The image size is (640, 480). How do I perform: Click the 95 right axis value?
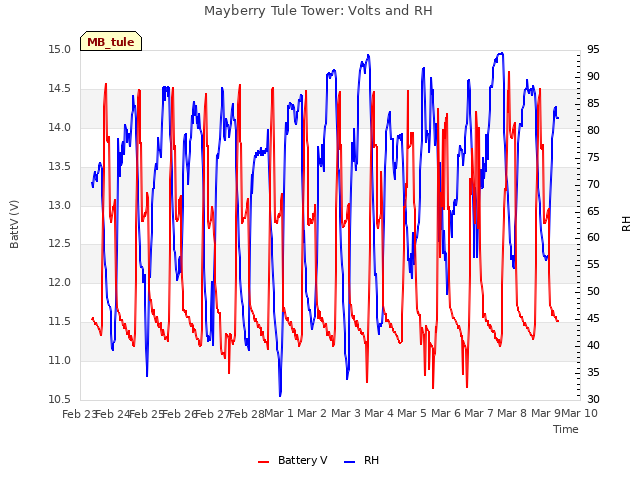pyautogui.click(x=593, y=50)
